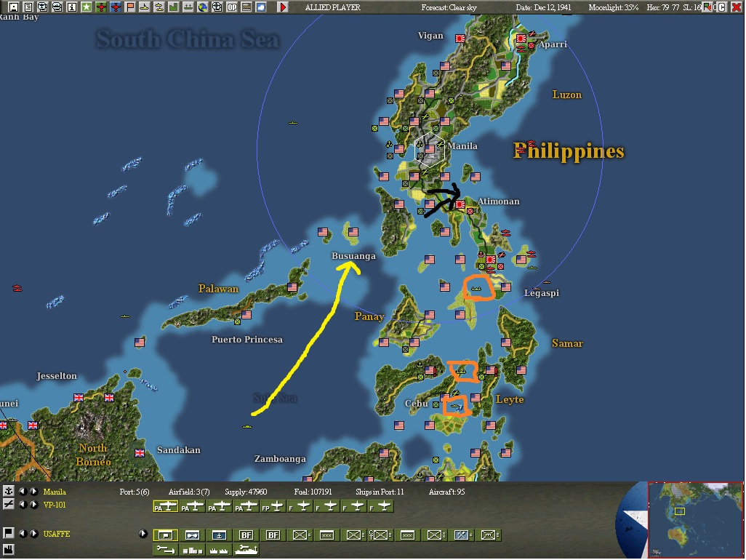Select the naval anchor land unit icon
Screen dimensions: 746x560
click(220, 535)
